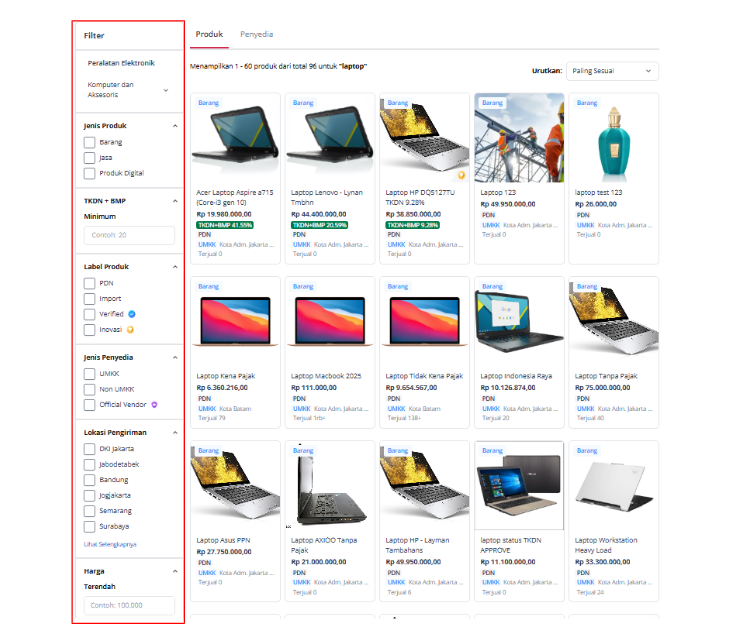749x638 pixels.
Task: Open Laptop AXIOO Tanpa Pajak image
Action: [330, 486]
